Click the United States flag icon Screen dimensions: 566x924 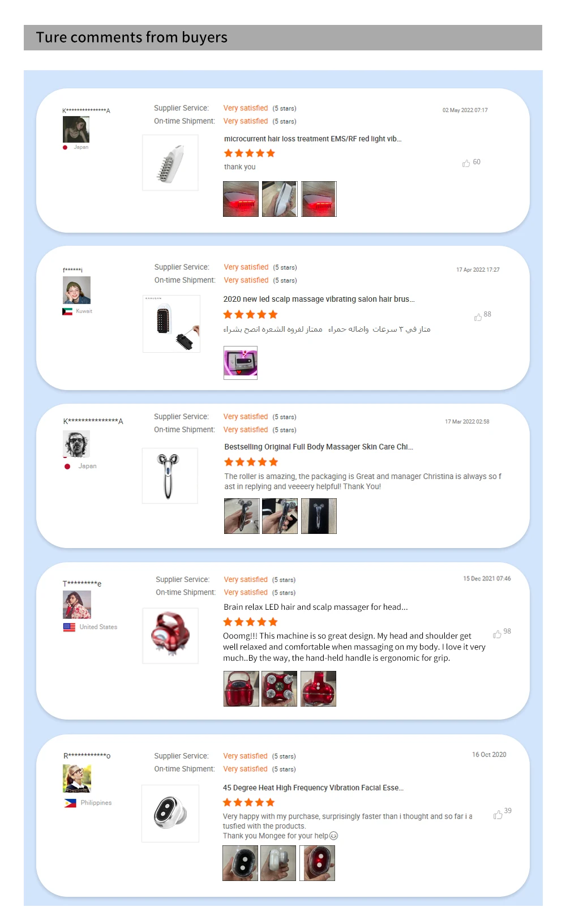point(69,627)
